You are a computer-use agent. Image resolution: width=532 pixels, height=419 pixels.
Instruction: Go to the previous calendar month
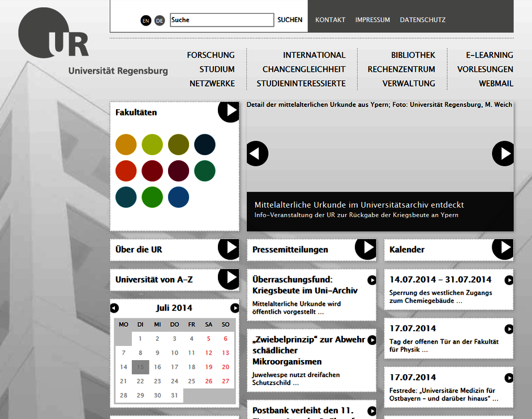pyautogui.click(x=114, y=308)
